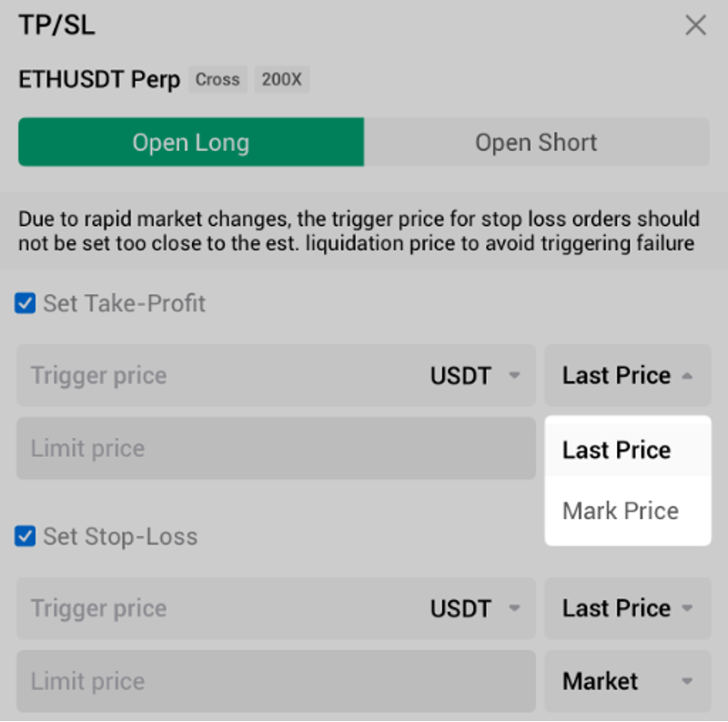Click the 200X leverage tag

[281, 79]
